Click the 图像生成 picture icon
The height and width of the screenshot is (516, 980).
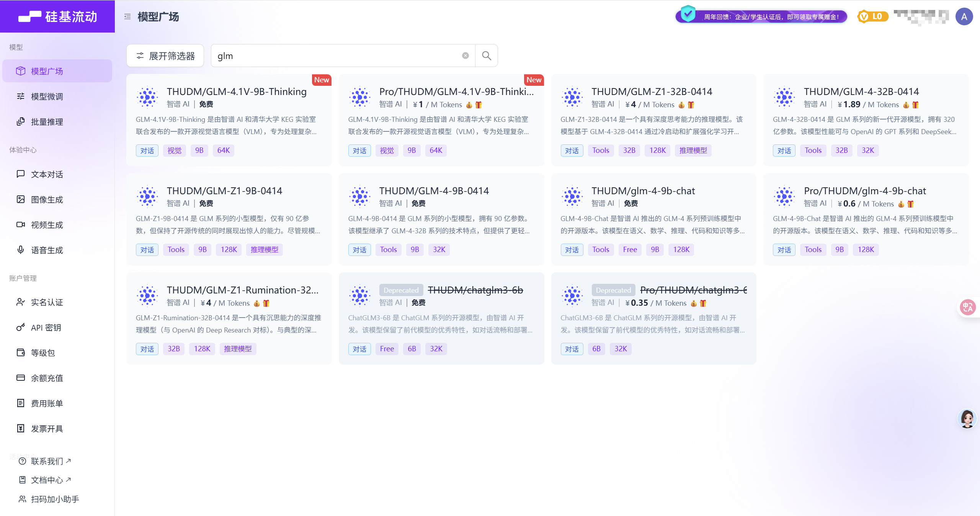pos(21,199)
